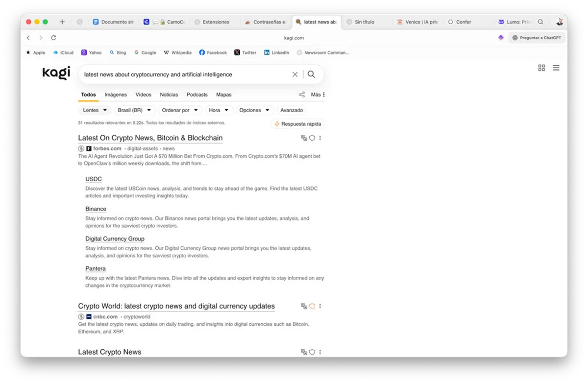
Task: Open the Hora time filter dropdown
Action: 219,110
